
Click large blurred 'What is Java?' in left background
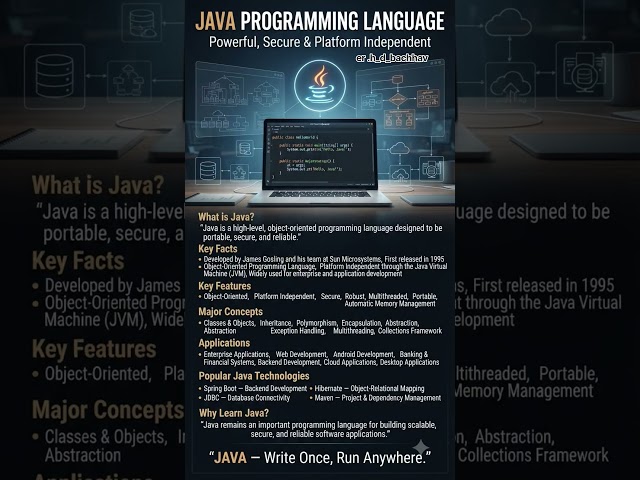98,186
